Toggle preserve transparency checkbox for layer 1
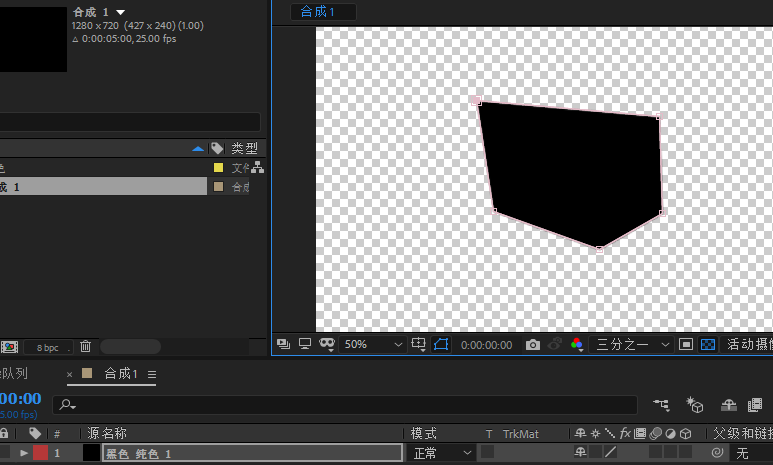 tap(488, 452)
